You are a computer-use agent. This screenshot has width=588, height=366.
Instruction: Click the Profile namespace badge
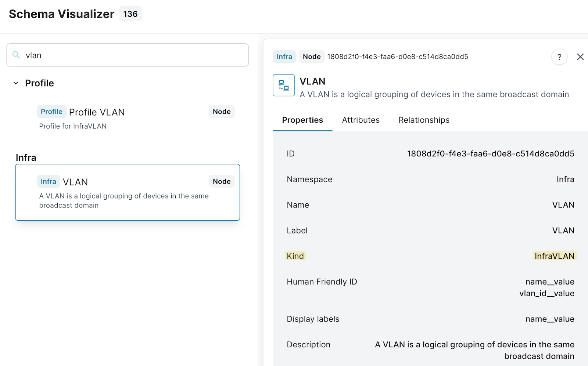(51, 112)
